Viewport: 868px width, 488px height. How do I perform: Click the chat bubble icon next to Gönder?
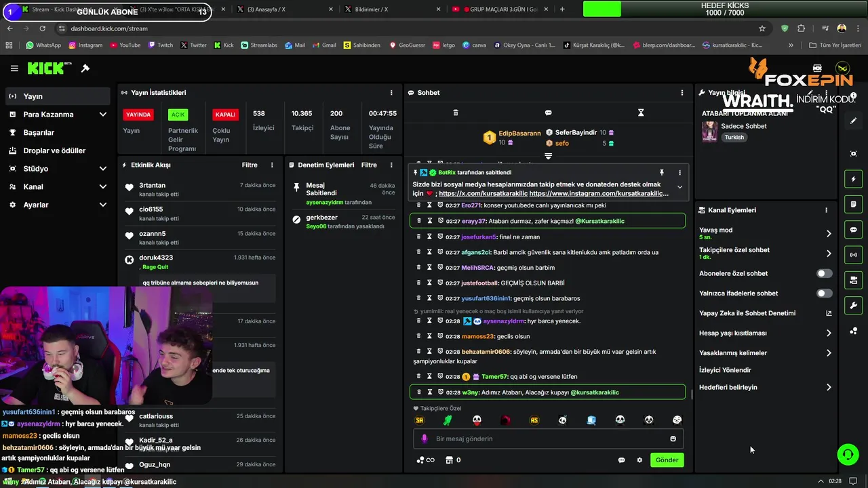621,460
